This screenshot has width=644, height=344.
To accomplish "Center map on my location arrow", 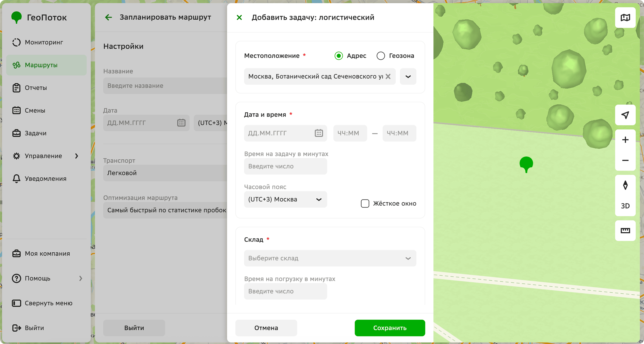I will pos(625,115).
